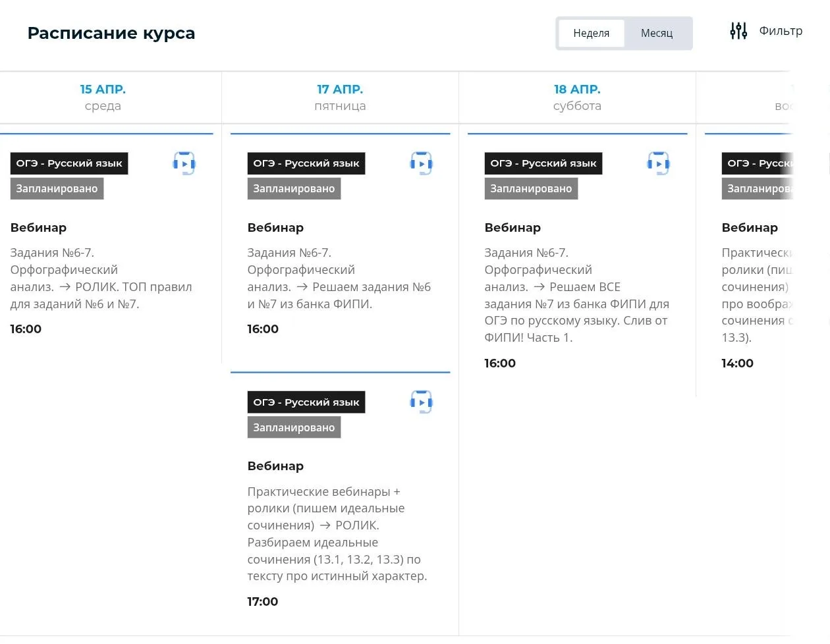Open description about идеальные сочинения on 17 April
This screenshot has height=644, width=830.
coord(337,534)
